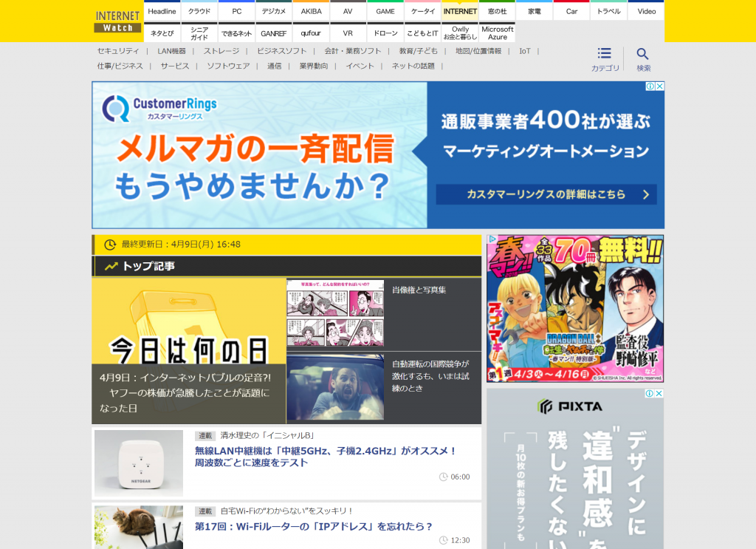
Task: Open the qufour tab
Action: click(x=311, y=33)
